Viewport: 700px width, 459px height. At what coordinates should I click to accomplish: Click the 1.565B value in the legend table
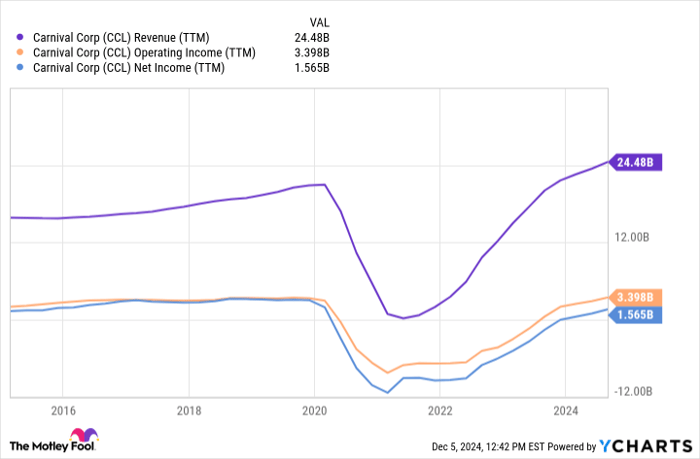coord(312,68)
